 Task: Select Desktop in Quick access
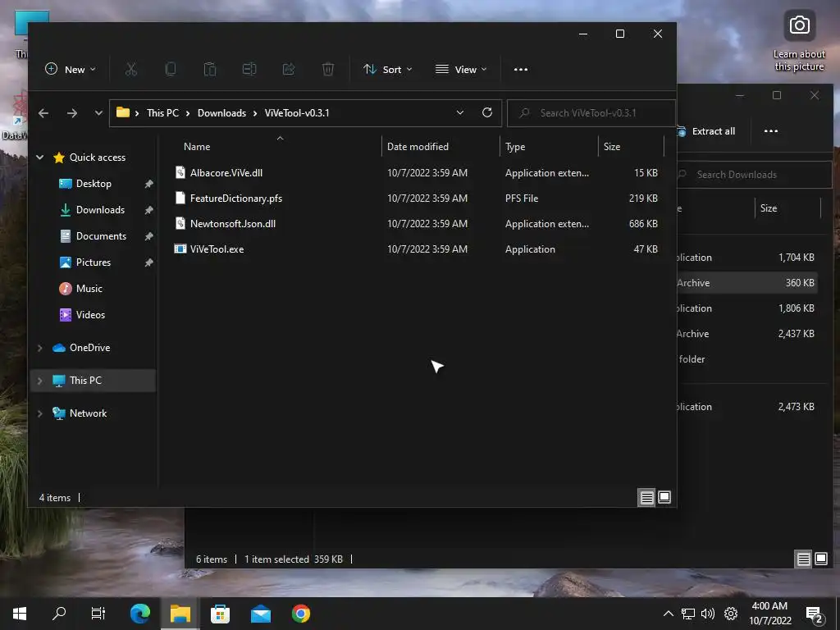(x=94, y=184)
